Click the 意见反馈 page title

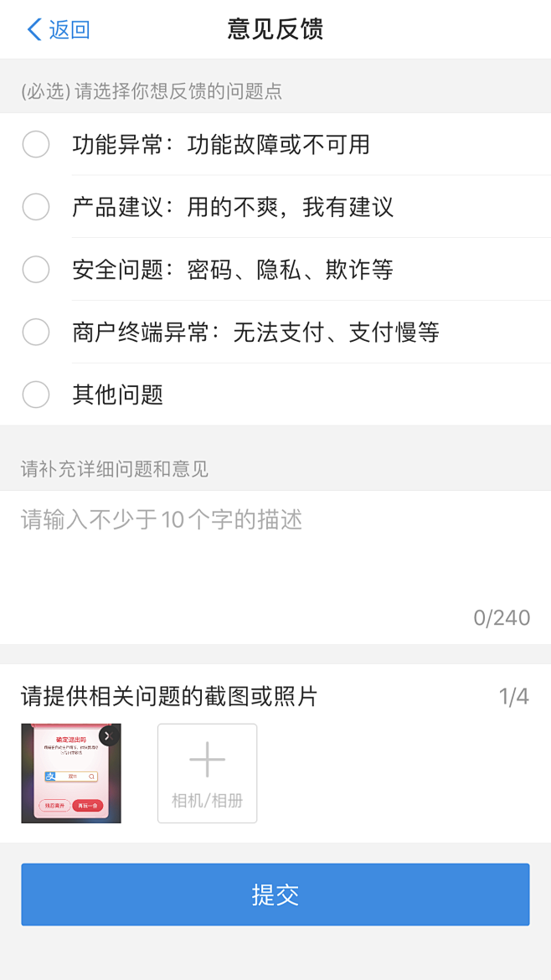(x=275, y=28)
